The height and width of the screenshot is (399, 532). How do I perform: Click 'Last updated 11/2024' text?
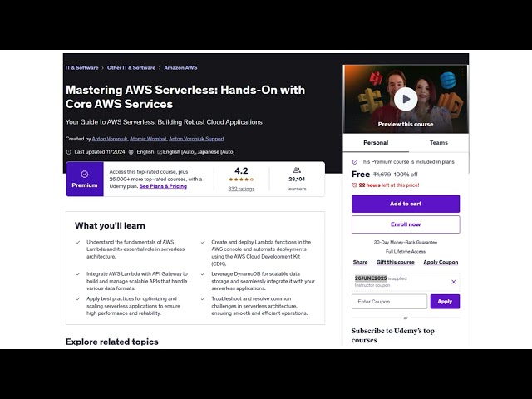tap(100, 152)
